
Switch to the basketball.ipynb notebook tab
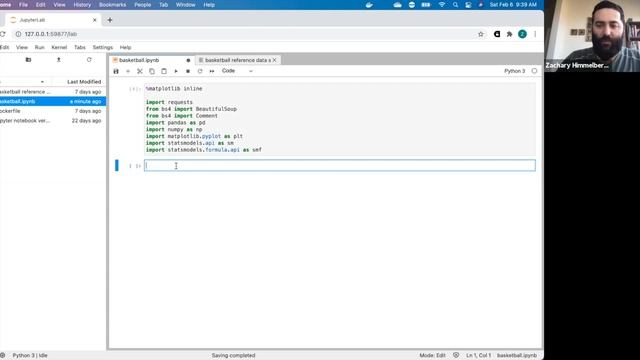click(139, 60)
